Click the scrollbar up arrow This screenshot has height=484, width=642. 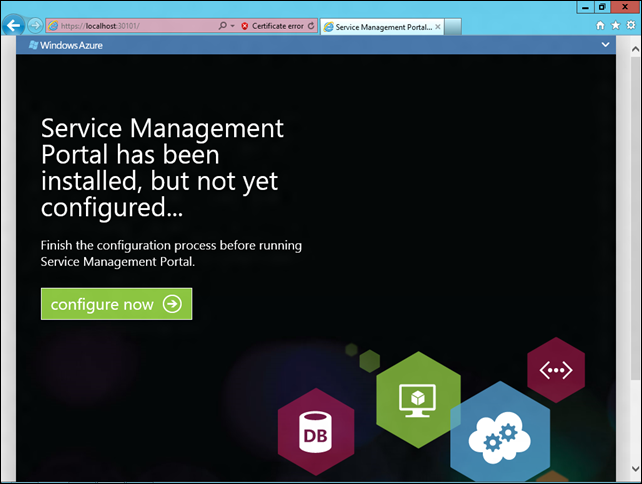(635, 49)
